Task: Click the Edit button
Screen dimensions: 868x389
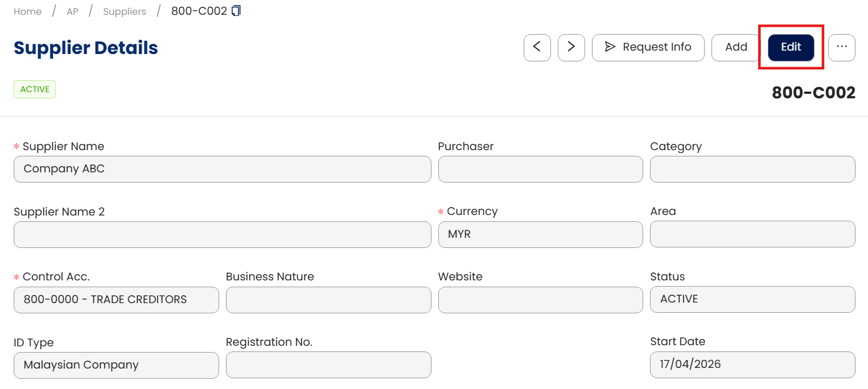Action: (791, 47)
